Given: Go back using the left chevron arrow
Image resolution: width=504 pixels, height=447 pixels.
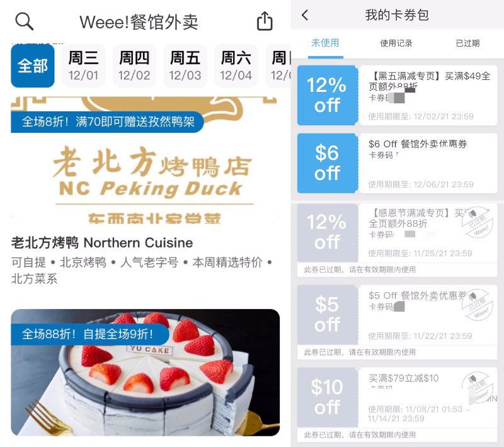Looking at the screenshot, I should coord(305,14).
